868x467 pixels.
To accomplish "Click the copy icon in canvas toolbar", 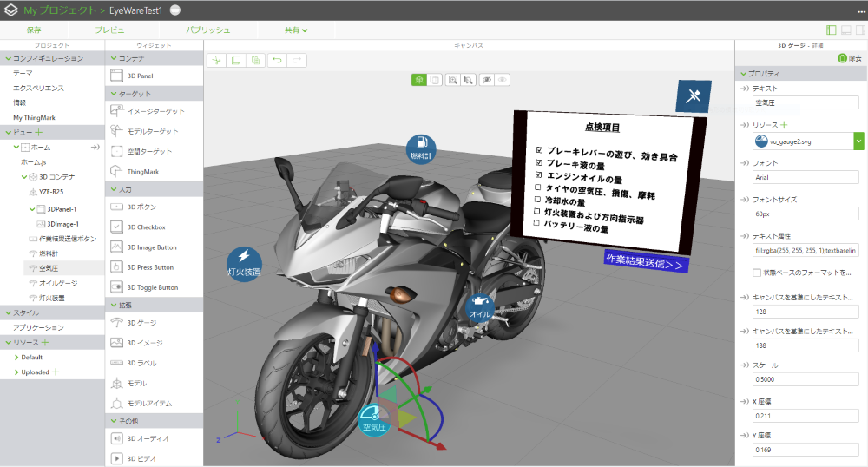I will (x=236, y=60).
